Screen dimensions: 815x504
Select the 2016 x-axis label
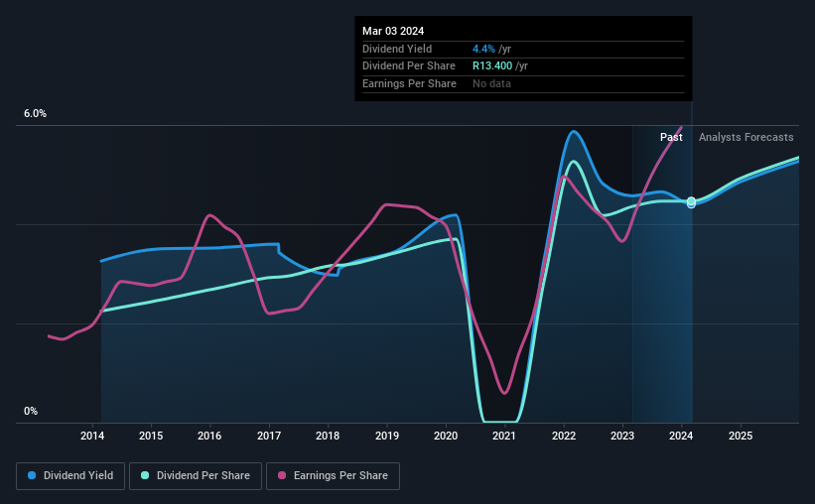tap(209, 436)
